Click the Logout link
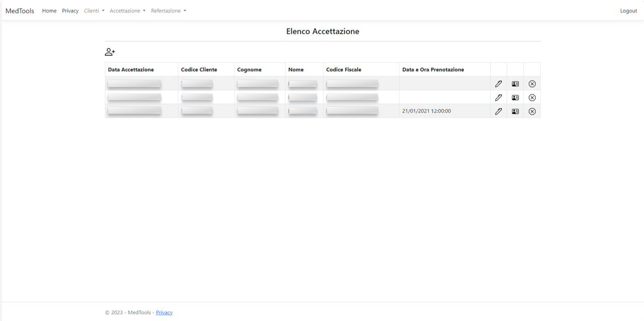This screenshot has width=644, height=321. click(x=628, y=11)
